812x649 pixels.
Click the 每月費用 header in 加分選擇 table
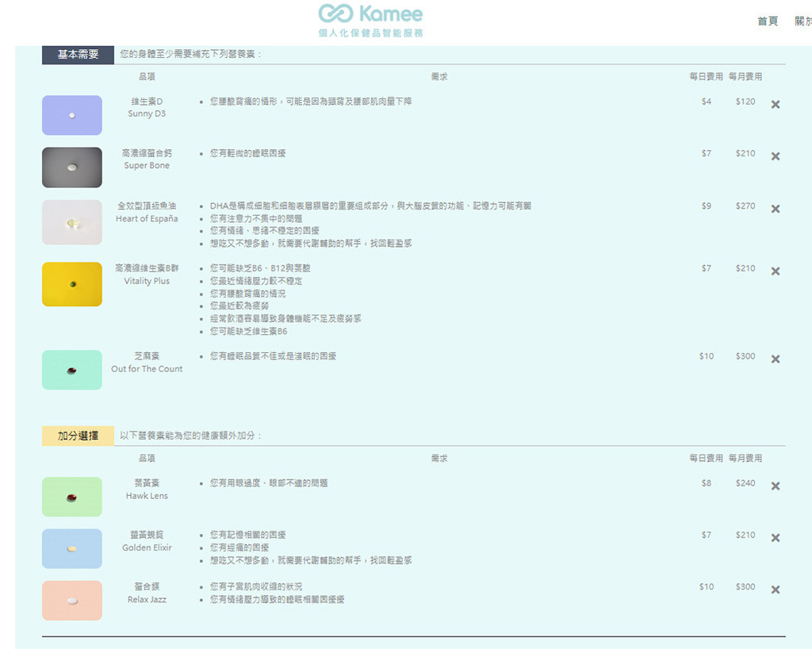coord(745,459)
